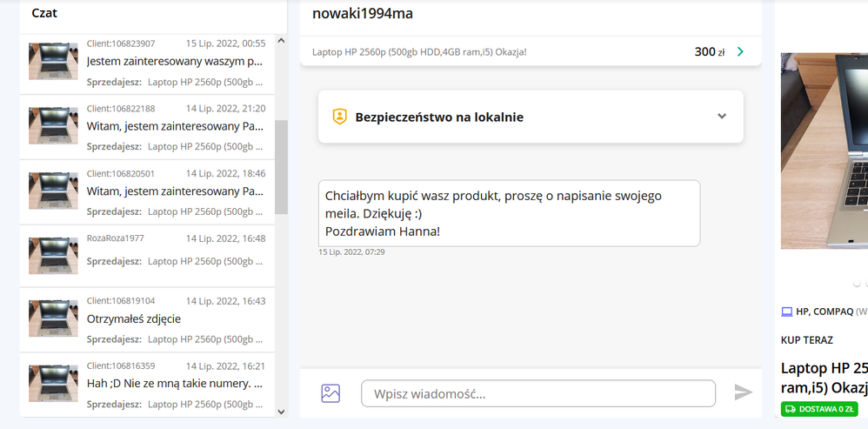Open chat from Client:106819104
This screenshot has width=868, height=429.
[147, 319]
